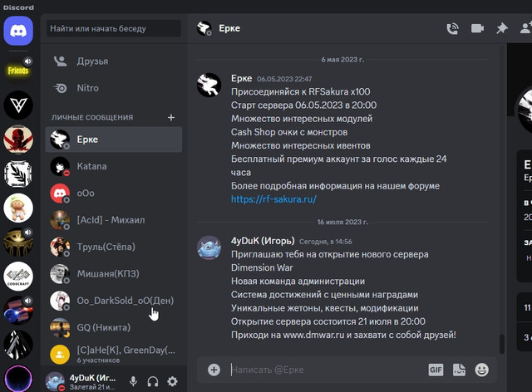Open the server with white leaf emblem

pos(18,174)
